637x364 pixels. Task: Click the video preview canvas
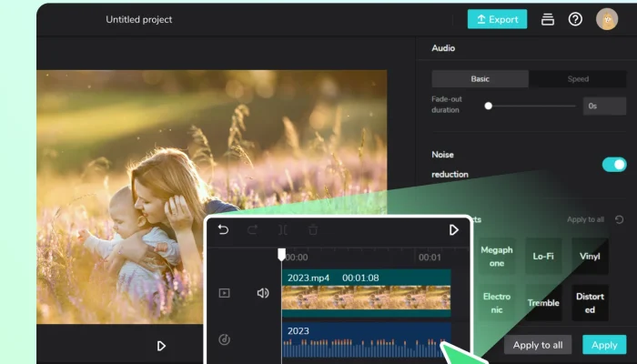coord(212,197)
